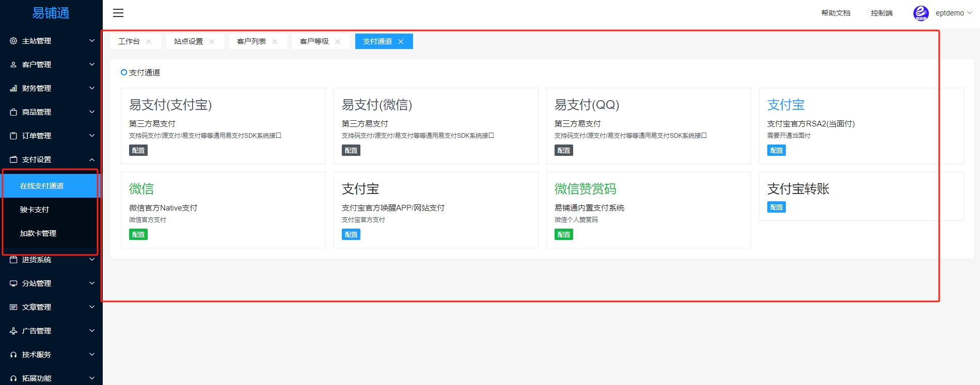
Task: Expand the 商品管理 menu chevron
Action: tap(92, 112)
